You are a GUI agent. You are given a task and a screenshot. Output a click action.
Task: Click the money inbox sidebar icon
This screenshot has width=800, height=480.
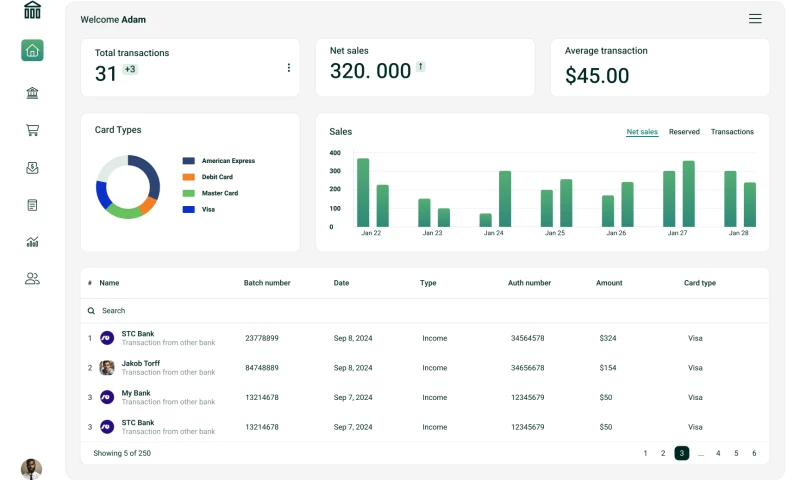pyautogui.click(x=32, y=168)
